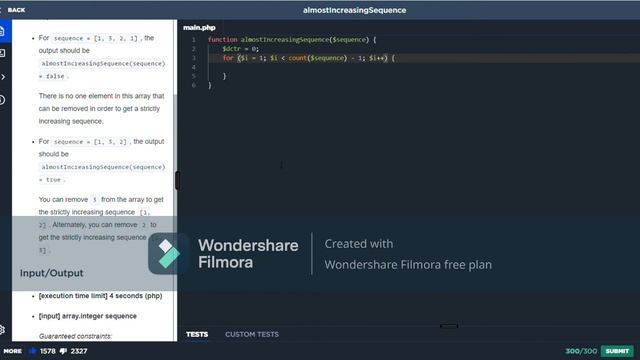640x360 pixels.
Task: Click the Input/Output heading
Action: 51,273
